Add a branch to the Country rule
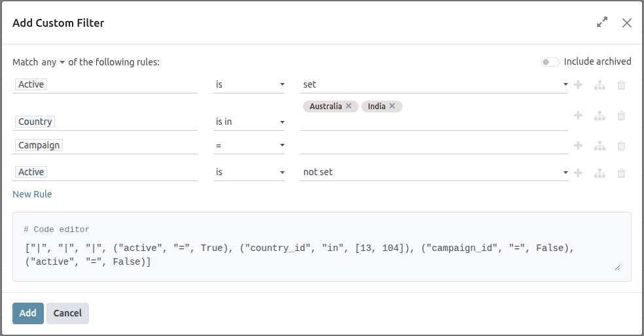 [599, 116]
